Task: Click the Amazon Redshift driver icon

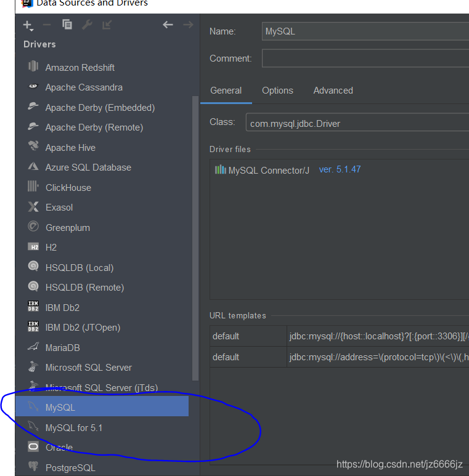Action: pyautogui.click(x=33, y=66)
